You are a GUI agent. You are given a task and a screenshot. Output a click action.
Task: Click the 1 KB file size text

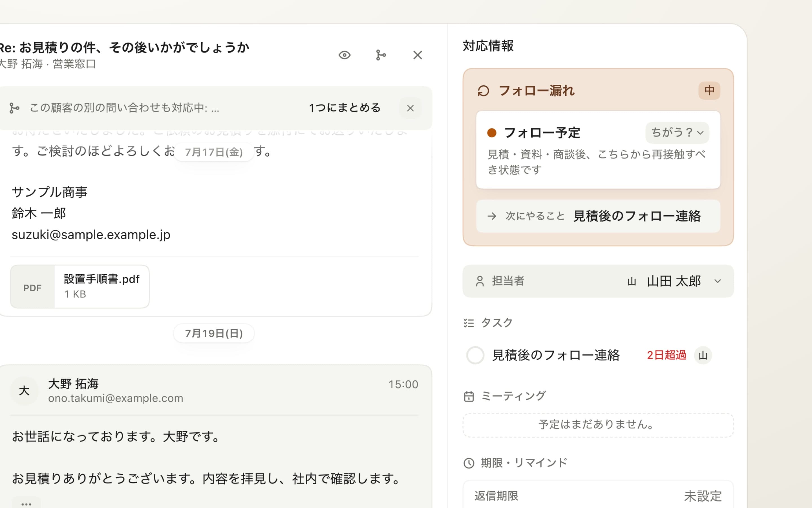pos(75,294)
